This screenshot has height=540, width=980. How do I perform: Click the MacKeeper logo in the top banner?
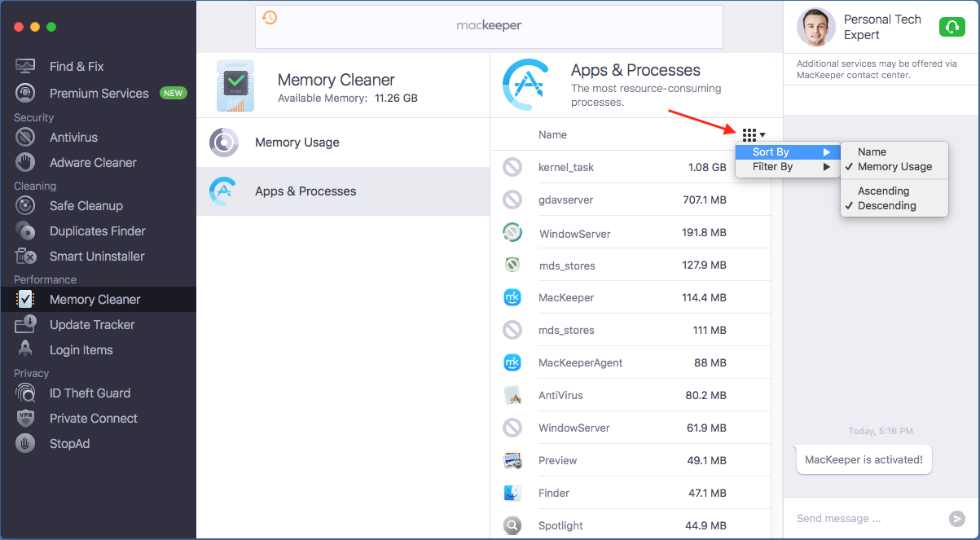coord(489,25)
